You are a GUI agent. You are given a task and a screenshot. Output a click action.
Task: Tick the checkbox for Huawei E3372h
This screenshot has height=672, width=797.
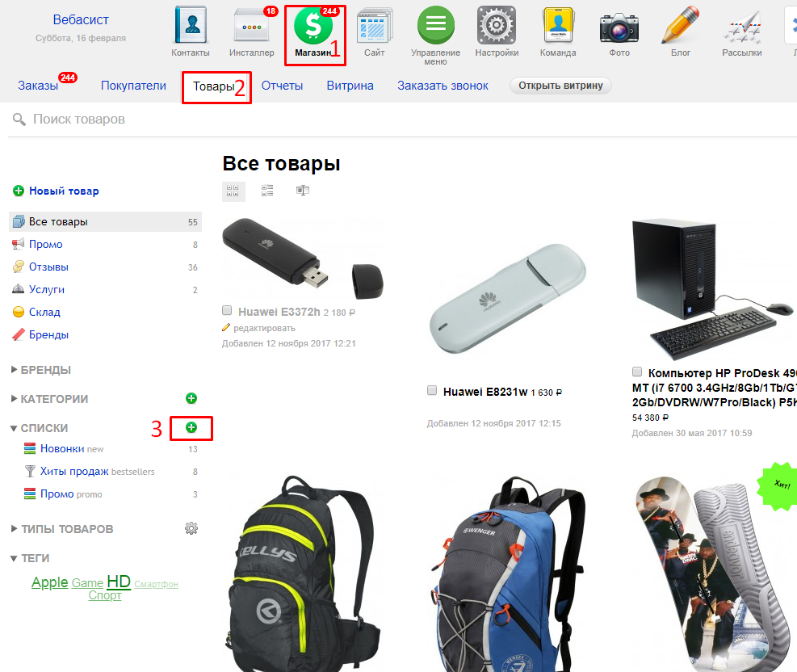tap(228, 311)
